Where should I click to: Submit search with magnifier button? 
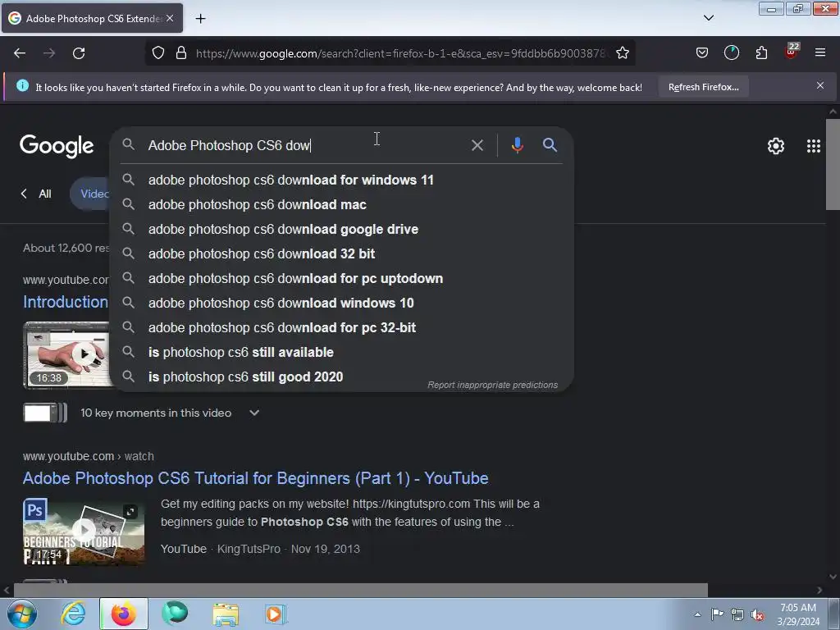coord(550,144)
